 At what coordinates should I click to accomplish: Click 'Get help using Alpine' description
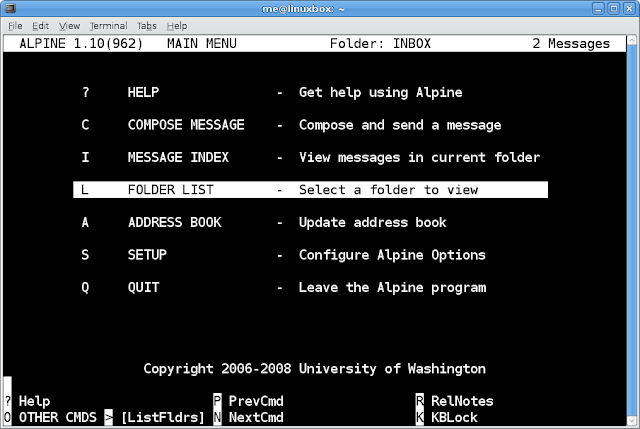[380, 93]
